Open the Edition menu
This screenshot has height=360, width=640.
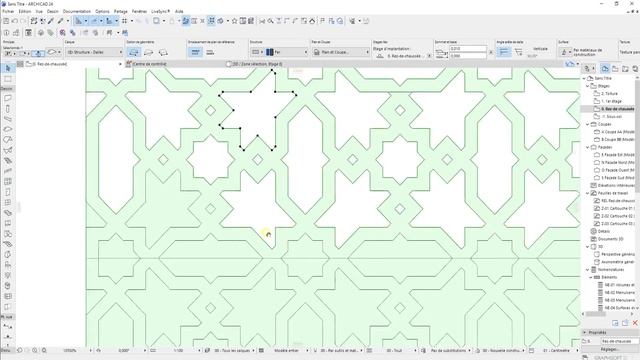tap(24, 11)
